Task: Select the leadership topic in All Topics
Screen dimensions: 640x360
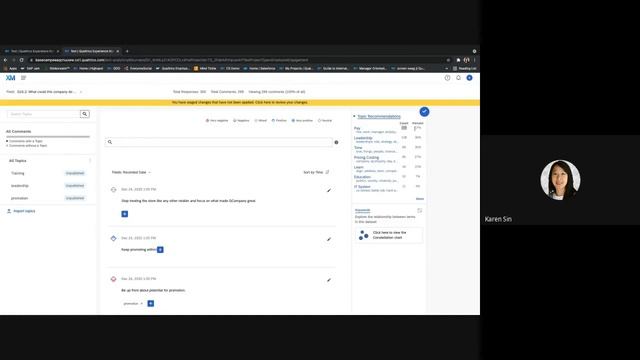Action: coord(20,186)
